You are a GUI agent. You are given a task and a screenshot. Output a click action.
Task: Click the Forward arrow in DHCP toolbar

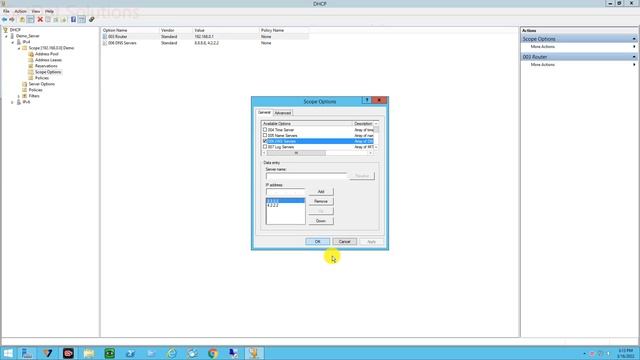tap(12, 20)
